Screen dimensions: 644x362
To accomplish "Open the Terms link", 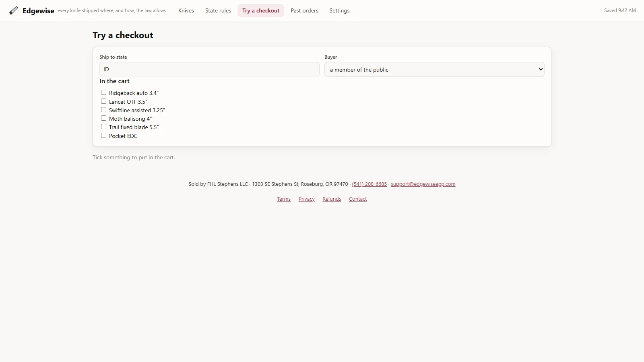I will coord(284,199).
